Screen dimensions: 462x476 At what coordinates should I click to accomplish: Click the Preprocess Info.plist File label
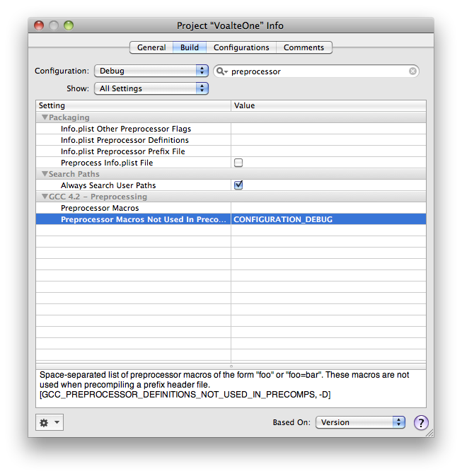[x=107, y=163]
